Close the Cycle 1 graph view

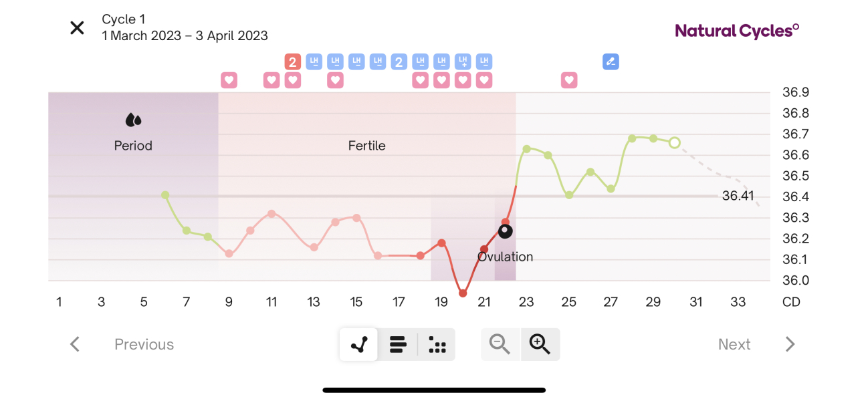tap(78, 27)
